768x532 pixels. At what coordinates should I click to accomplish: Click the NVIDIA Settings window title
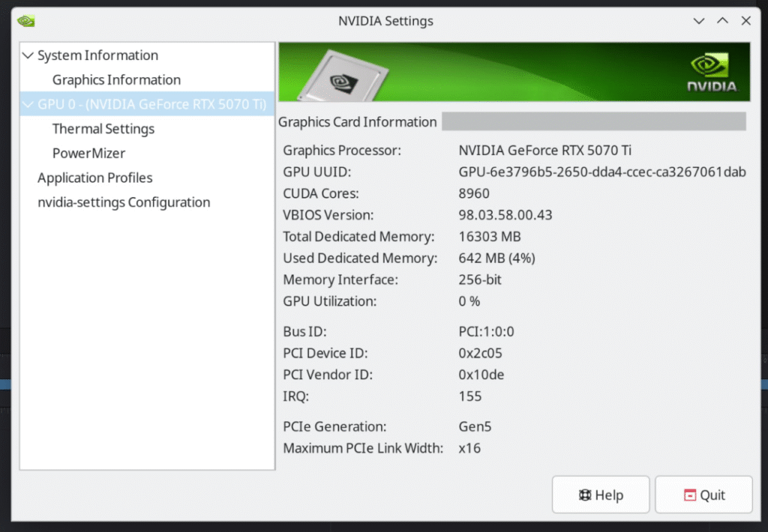[385, 21]
